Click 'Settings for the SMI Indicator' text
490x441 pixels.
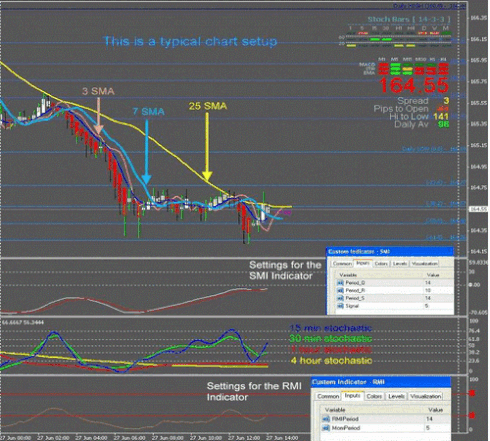285,270
